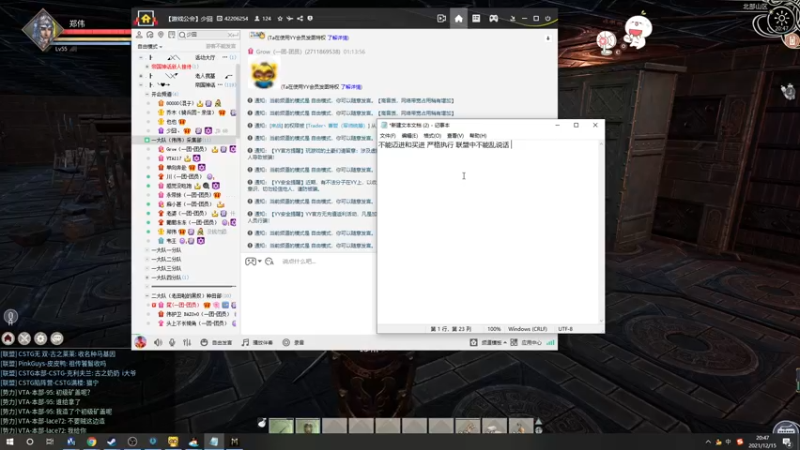Open Notepad 格式(O) menu
This screenshot has height=450, width=800.
pyautogui.click(x=432, y=136)
